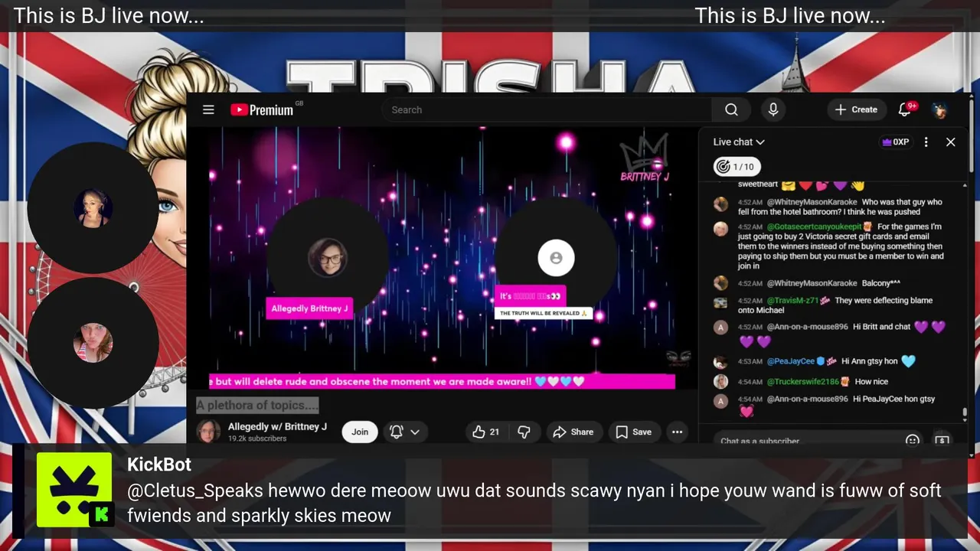Click avatar beside 'How nice' chat message
Viewport: 980px width, 551px height.
(x=720, y=381)
